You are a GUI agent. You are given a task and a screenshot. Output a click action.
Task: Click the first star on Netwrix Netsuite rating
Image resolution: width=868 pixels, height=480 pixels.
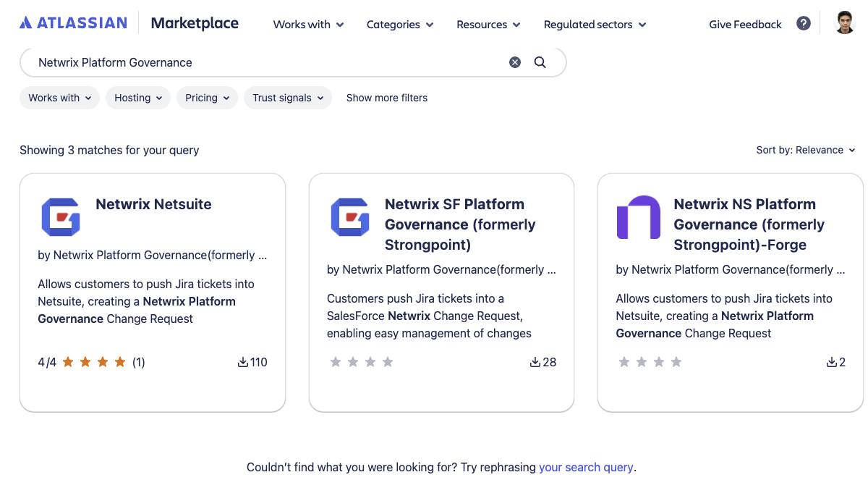pyautogui.click(x=69, y=361)
